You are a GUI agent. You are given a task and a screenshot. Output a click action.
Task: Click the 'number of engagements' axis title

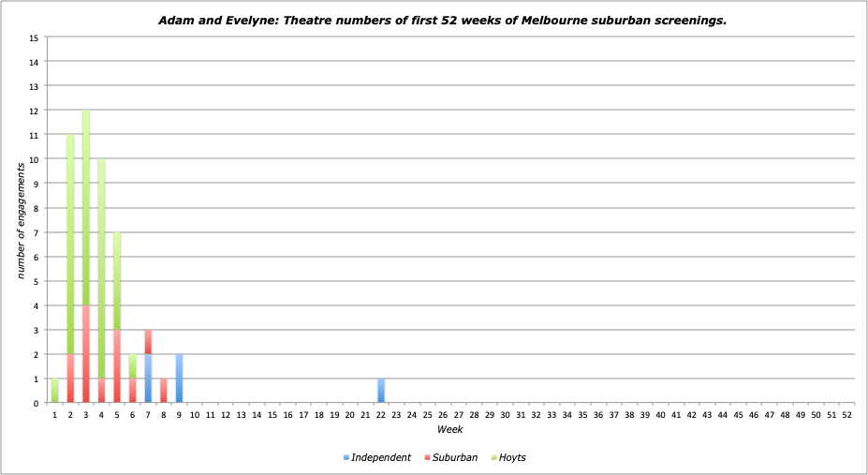20,220
